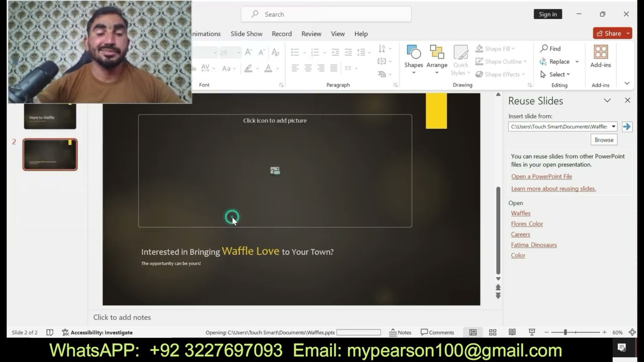This screenshot has height=362, width=644.
Task: Open the file path combo box dropdown
Action: pos(614,127)
